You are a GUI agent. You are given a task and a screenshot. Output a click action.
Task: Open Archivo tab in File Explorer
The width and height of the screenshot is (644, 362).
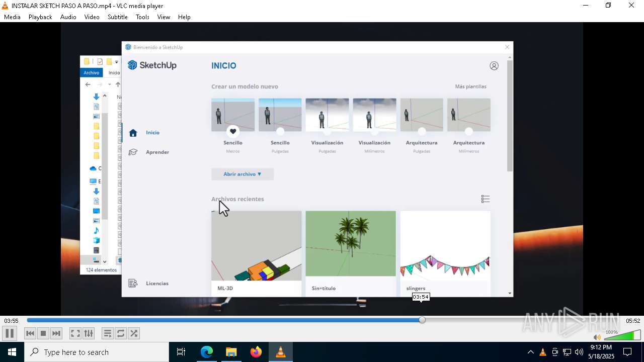pos(92,73)
